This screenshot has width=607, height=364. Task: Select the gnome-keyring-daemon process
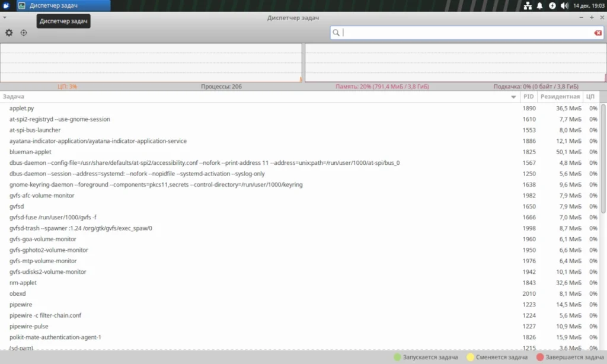pos(300,185)
